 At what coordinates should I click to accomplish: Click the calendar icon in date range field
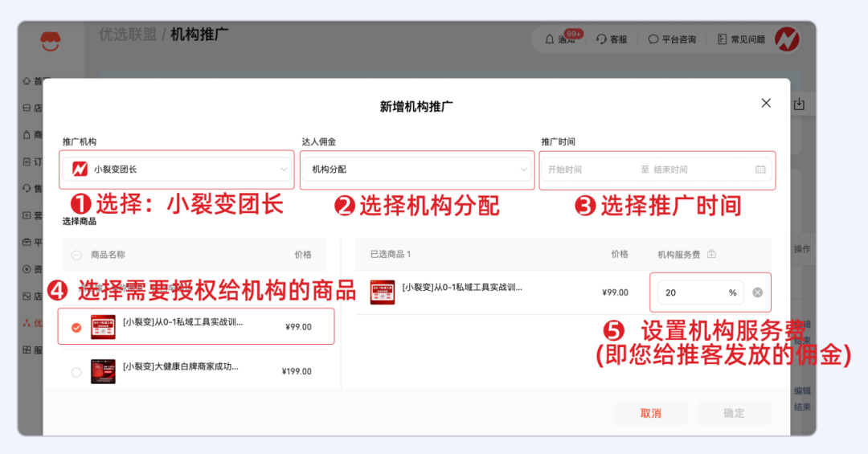(x=760, y=170)
